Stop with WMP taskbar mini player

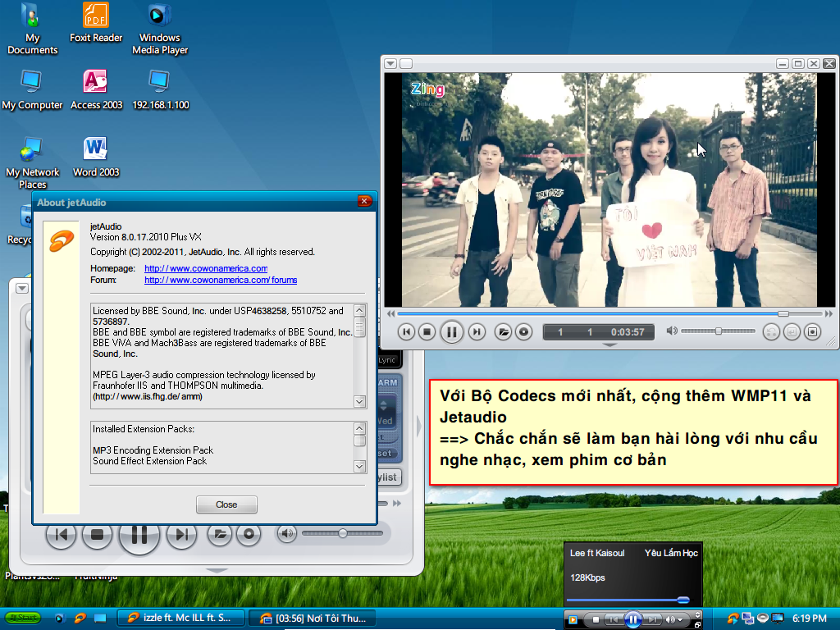(x=596, y=620)
